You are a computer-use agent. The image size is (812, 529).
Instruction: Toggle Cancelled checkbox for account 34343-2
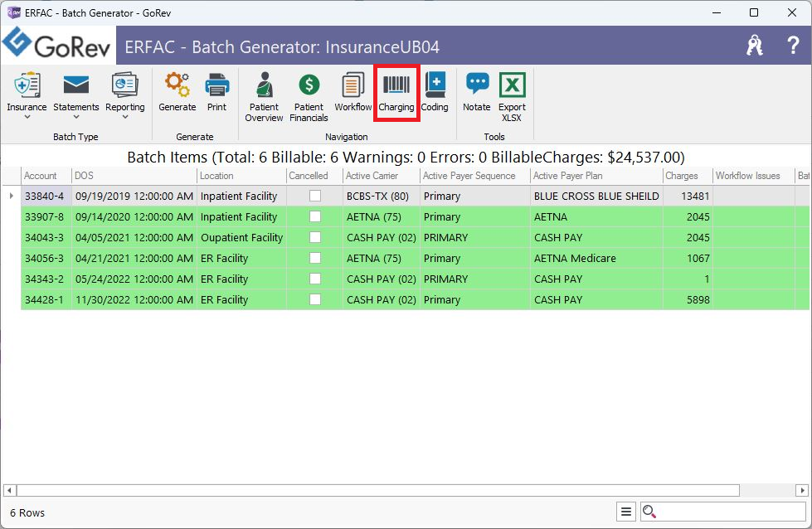(x=315, y=279)
